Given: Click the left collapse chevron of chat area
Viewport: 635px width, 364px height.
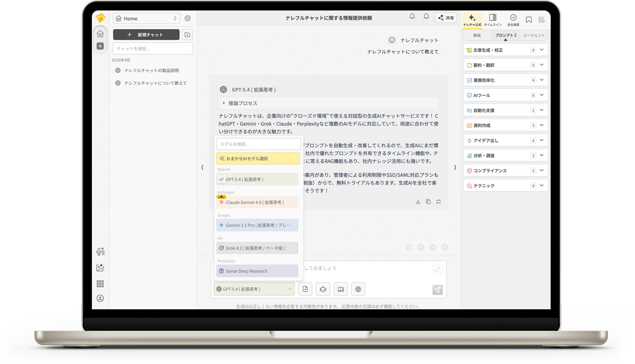Looking at the screenshot, I should point(202,167).
